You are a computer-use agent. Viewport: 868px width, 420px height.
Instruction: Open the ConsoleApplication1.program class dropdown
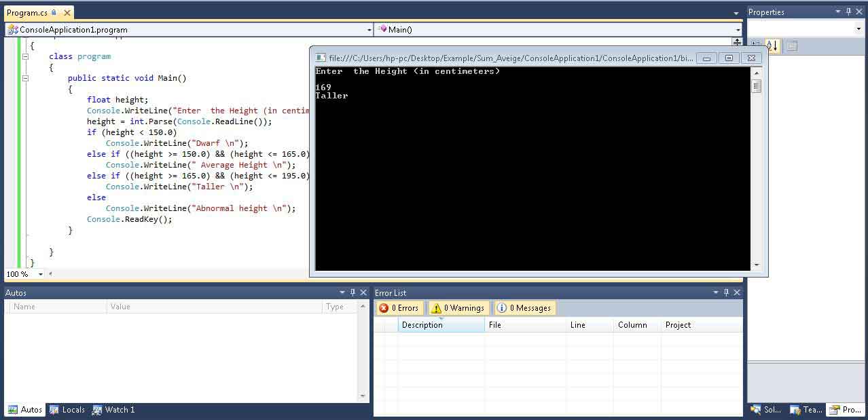[x=369, y=30]
